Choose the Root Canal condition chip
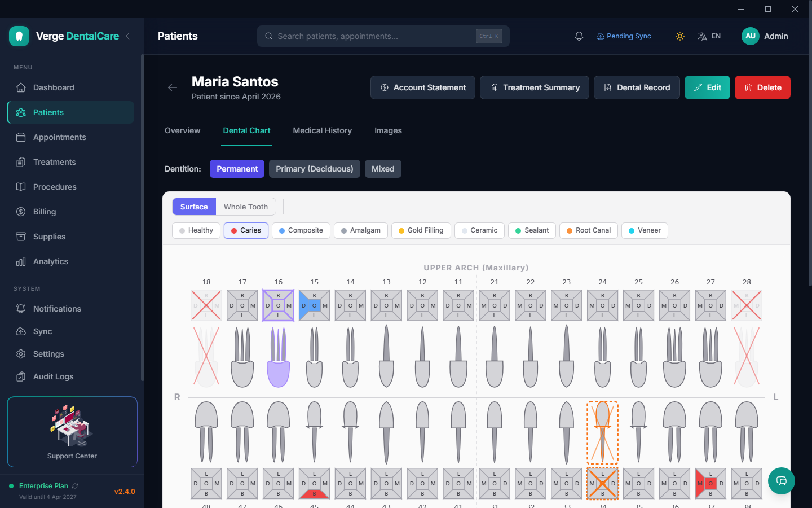This screenshot has height=508, width=812. [589, 230]
